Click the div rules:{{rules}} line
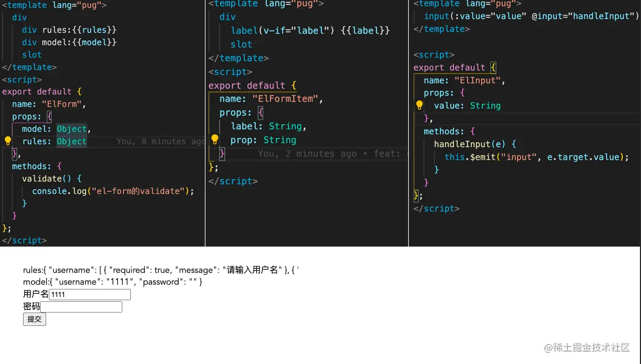 point(69,30)
